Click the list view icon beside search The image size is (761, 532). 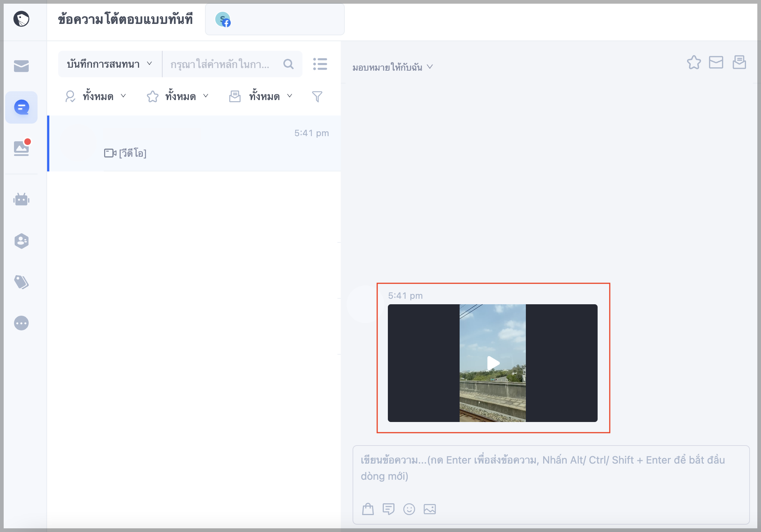[x=320, y=64]
